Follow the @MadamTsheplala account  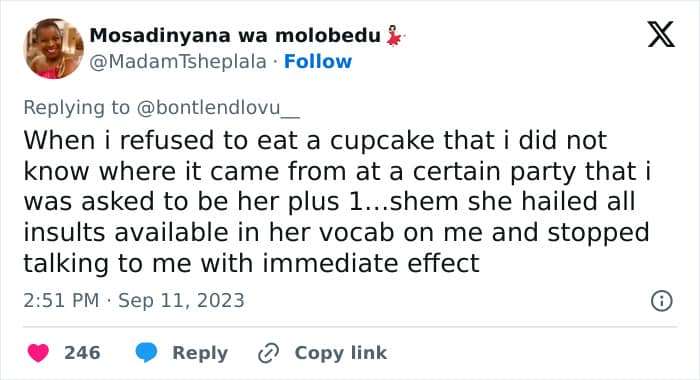coord(318,62)
